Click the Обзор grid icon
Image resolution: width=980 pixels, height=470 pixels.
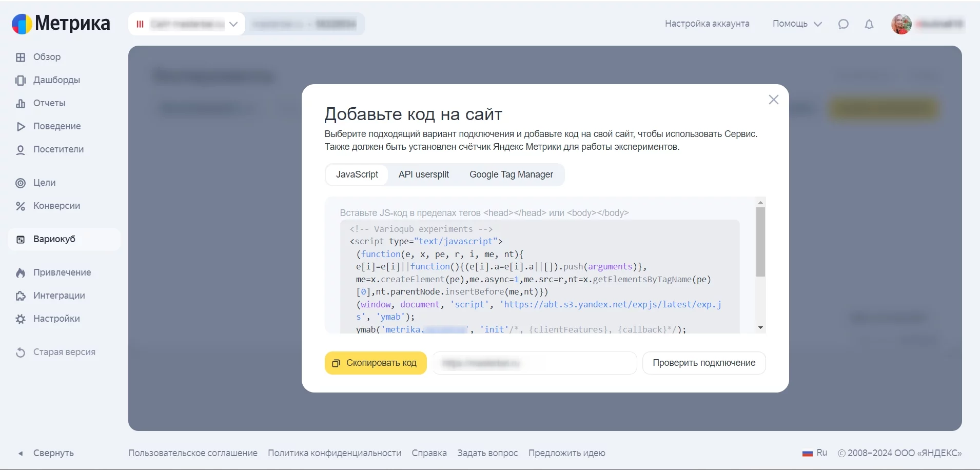21,57
